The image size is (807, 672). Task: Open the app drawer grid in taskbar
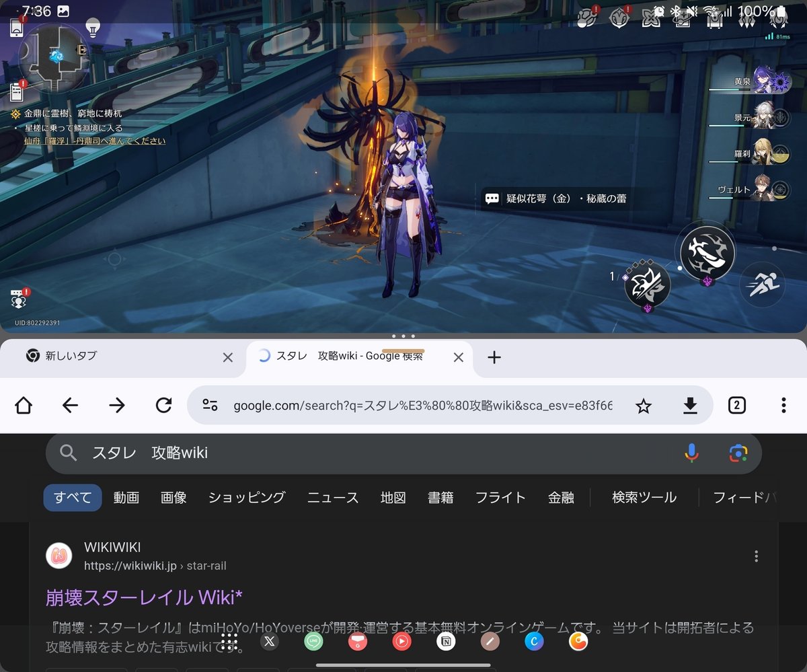[229, 642]
